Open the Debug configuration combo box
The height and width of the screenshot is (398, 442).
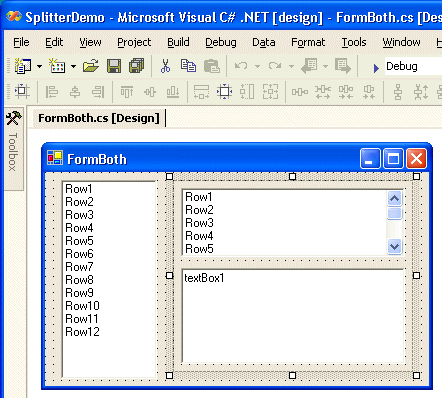click(x=413, y=66)
